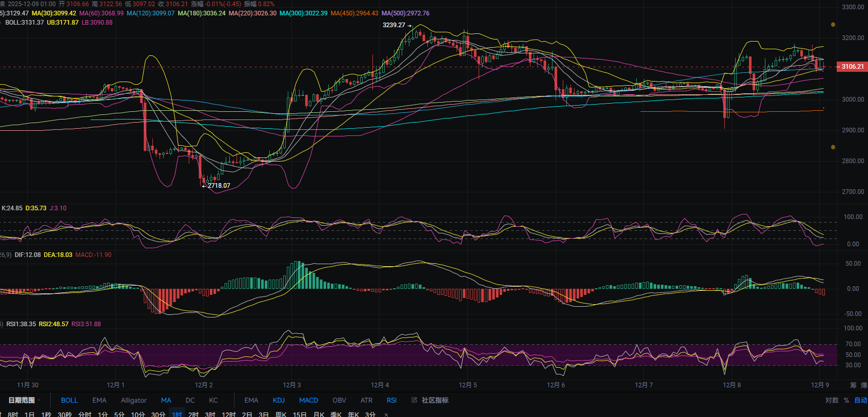Click the 筹 chip distribution icon
Viewport: 868px width, 417px height.
[x=853, y=385]
